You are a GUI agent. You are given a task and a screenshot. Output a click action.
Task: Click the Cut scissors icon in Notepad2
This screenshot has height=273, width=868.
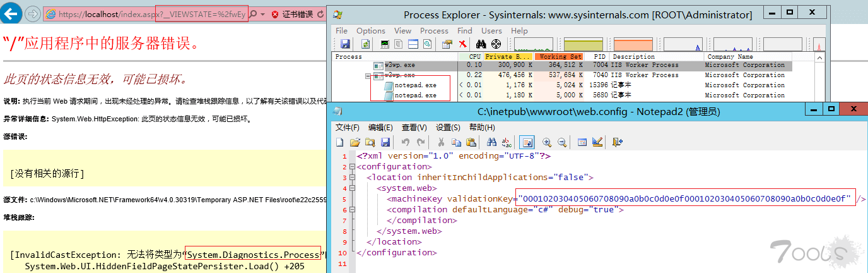441,142
